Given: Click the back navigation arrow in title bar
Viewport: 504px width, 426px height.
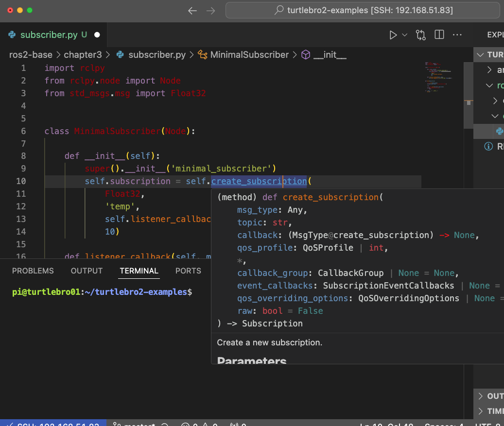Looking at the screenshot, I should coord(192,10).
